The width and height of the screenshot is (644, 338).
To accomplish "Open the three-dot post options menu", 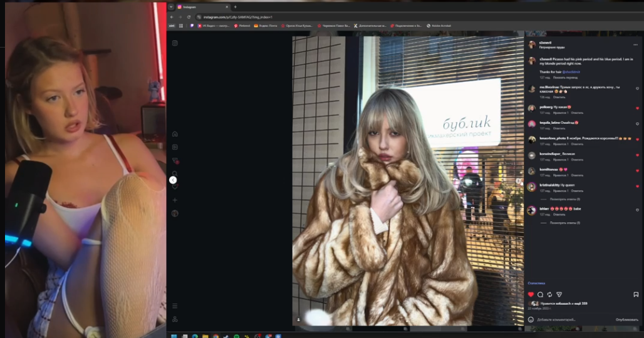I will [x=635, y=44].
